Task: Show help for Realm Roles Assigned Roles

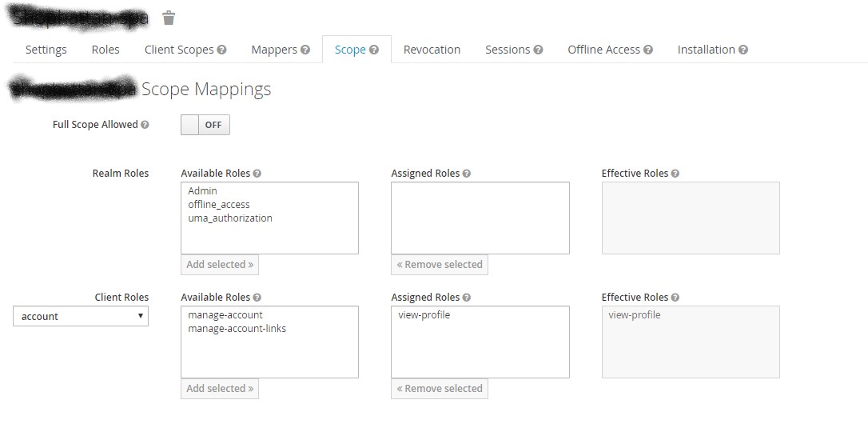Action: (x=467, y=174)
